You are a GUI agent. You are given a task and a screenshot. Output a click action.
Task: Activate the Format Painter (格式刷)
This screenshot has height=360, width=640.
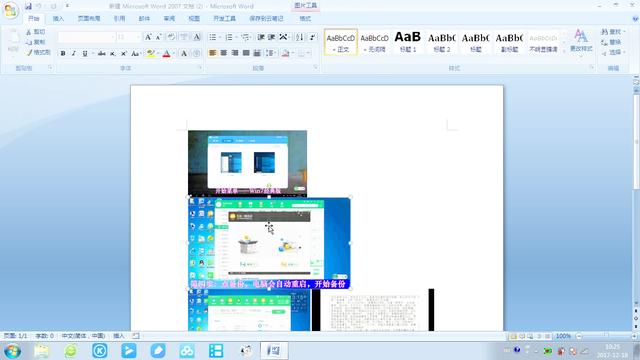(x=38, y=53)
